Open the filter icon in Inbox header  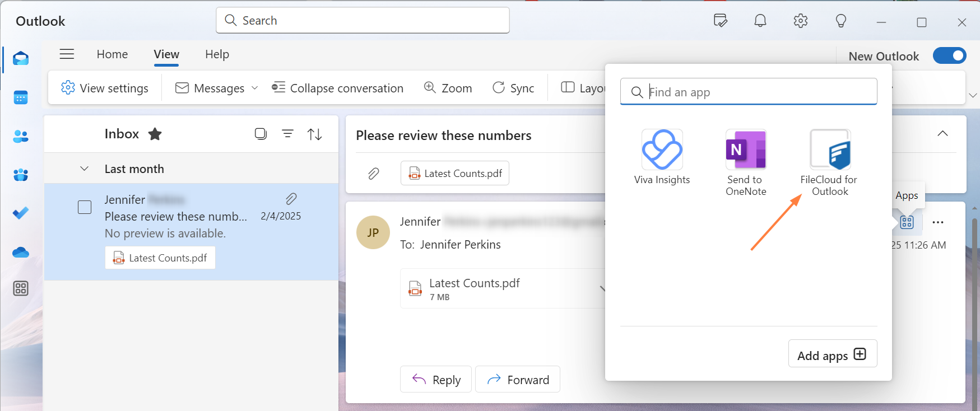(287, 134)
